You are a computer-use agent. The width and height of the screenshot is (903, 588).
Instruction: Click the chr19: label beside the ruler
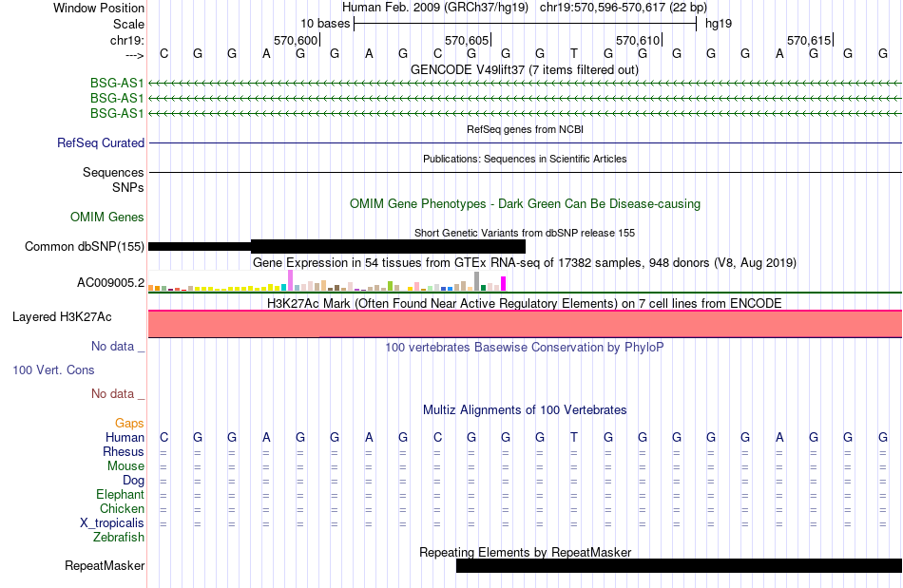point(126,40)
